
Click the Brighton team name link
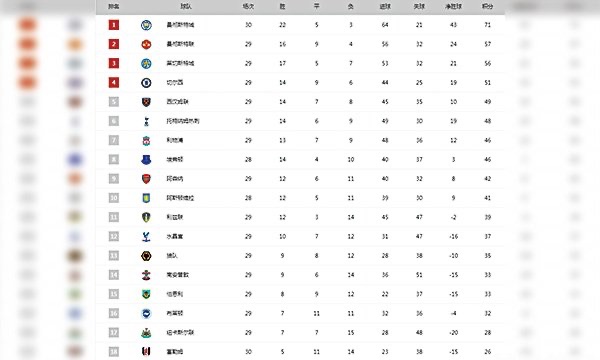[175, 313]
